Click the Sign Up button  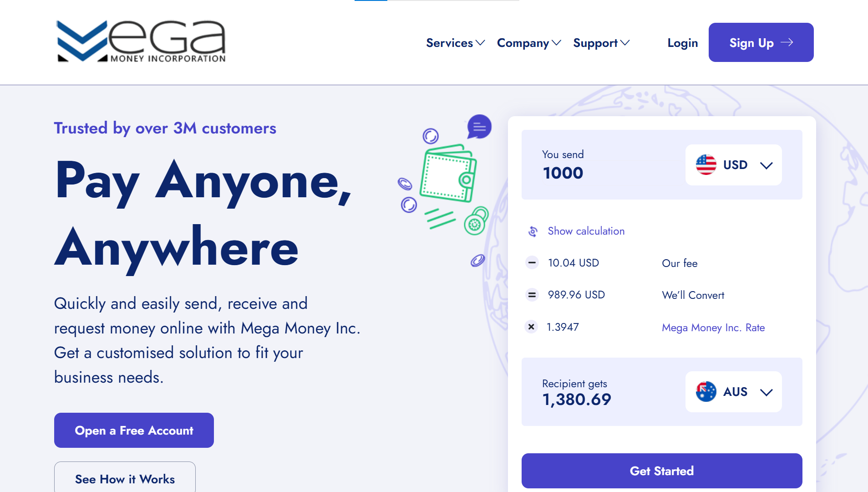(x=761, y=42)
